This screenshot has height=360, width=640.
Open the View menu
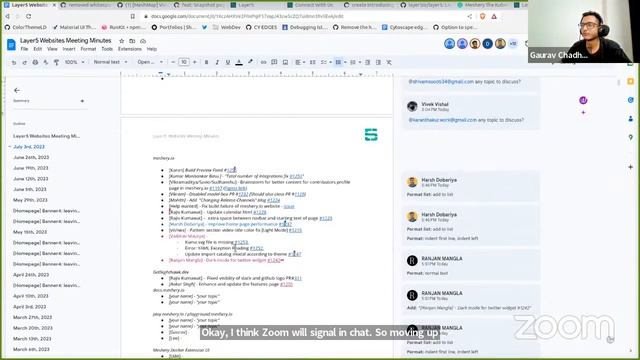tap(52, 49)
